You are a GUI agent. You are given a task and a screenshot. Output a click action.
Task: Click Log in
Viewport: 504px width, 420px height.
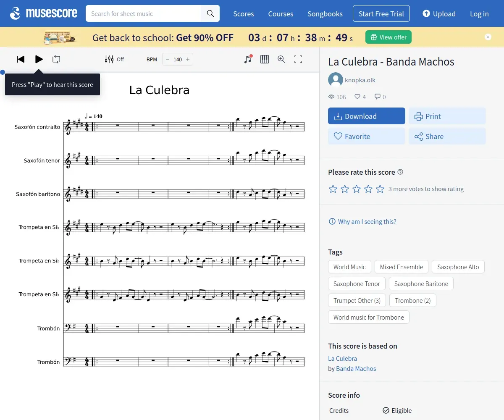[x=479, y=14]
